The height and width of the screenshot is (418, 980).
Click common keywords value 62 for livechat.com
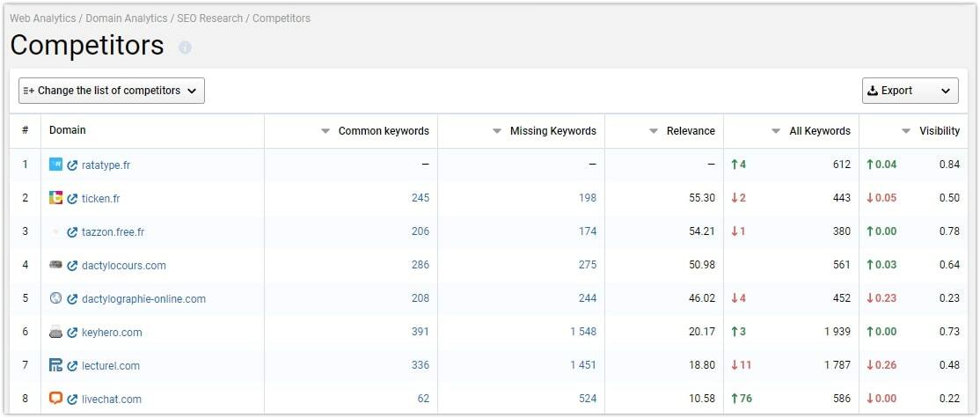coord(423,399)
